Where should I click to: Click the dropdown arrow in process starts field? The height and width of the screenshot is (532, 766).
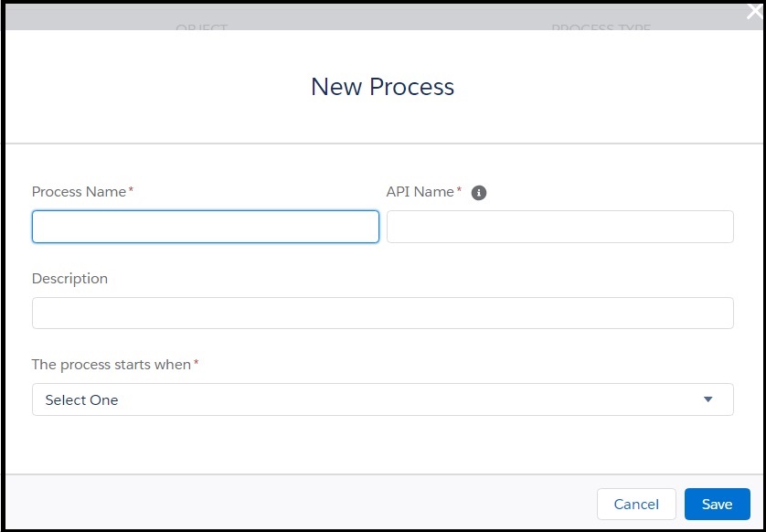coord(707,399)
